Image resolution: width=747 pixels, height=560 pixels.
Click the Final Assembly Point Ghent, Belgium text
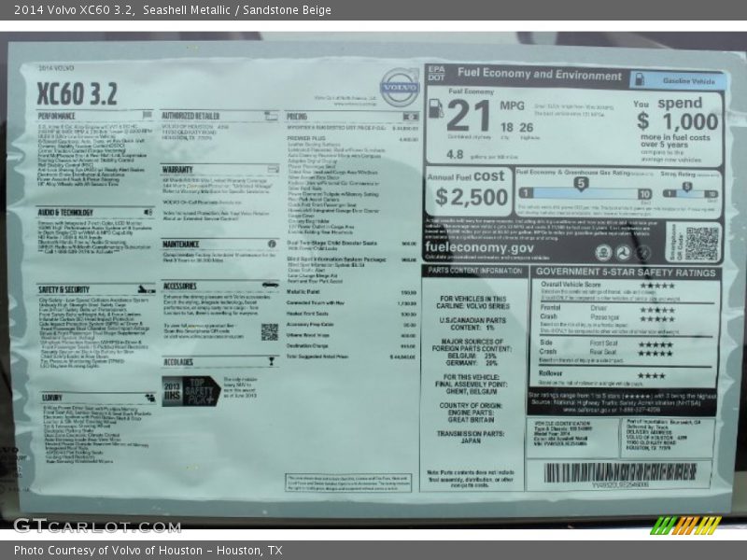[472, 384]
